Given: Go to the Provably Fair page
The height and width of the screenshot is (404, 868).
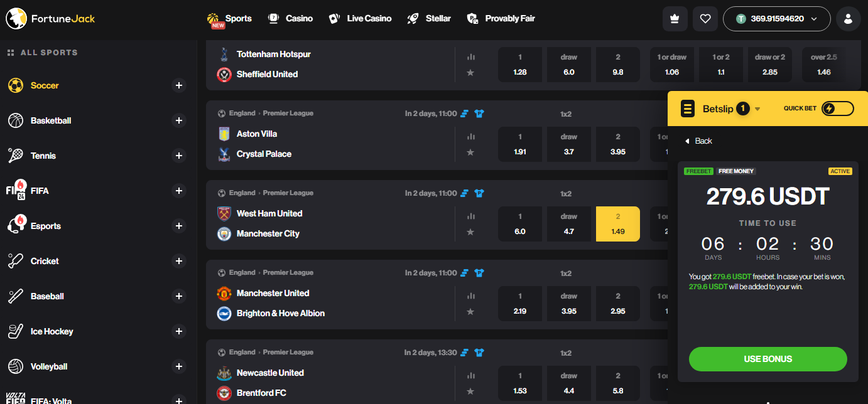Looking at the screenshot, I should click(501, 19).
